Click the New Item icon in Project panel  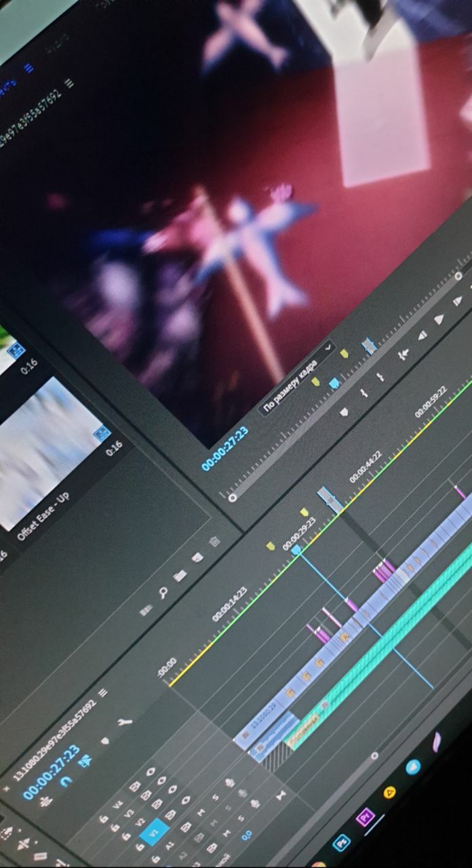[197, 557]
